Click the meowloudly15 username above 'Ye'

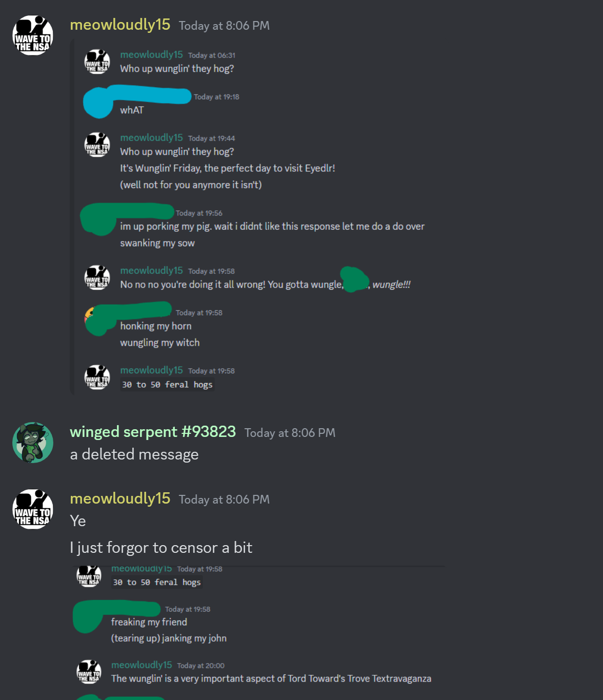120,498
